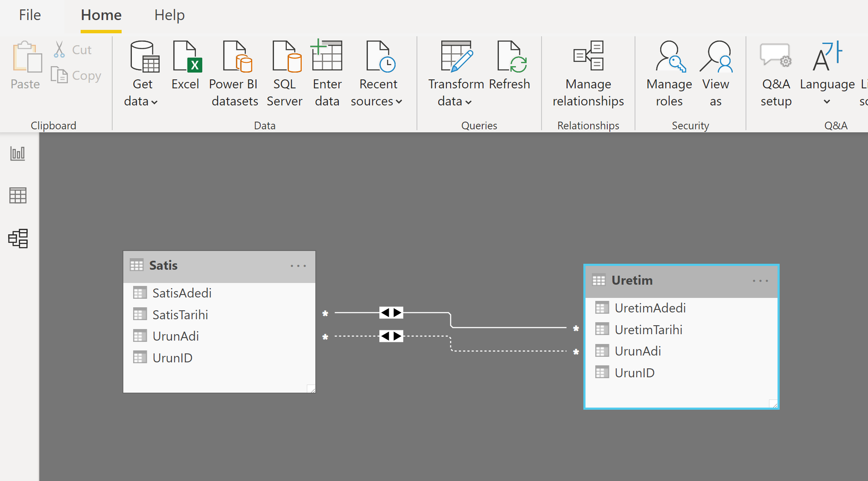Open the Recent sources icon
The image size is (868, 481).
pyautogui.click(x=380, y=56)
